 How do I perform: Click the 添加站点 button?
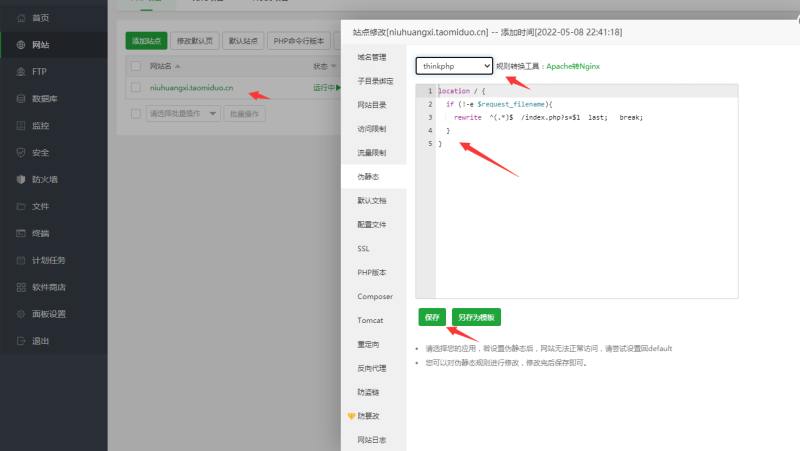pyautogui.click(x=146, y=41)
